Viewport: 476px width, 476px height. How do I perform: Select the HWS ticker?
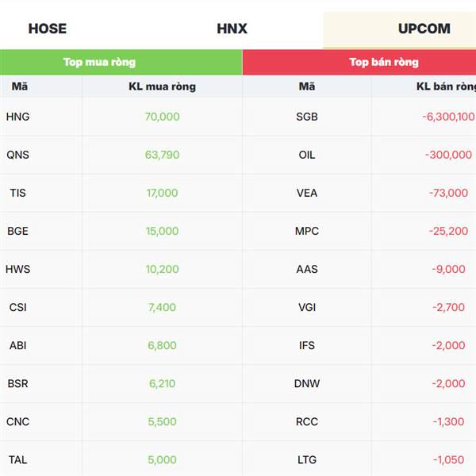click(x=18, y=269)
